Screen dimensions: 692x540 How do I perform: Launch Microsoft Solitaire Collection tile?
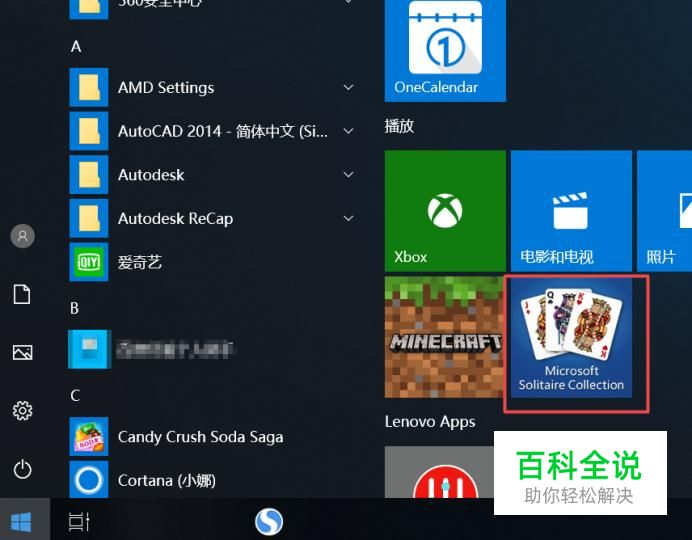pos(571,337)
